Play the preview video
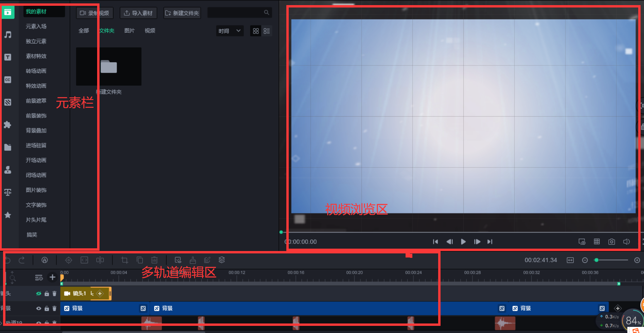644x333 pixels. tap(463, 242)
